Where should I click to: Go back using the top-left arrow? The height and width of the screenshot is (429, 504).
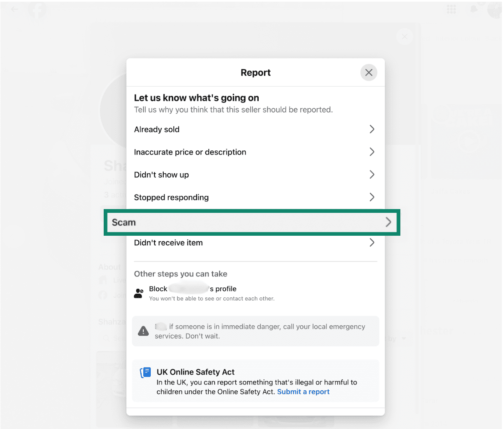pos(15,9)
